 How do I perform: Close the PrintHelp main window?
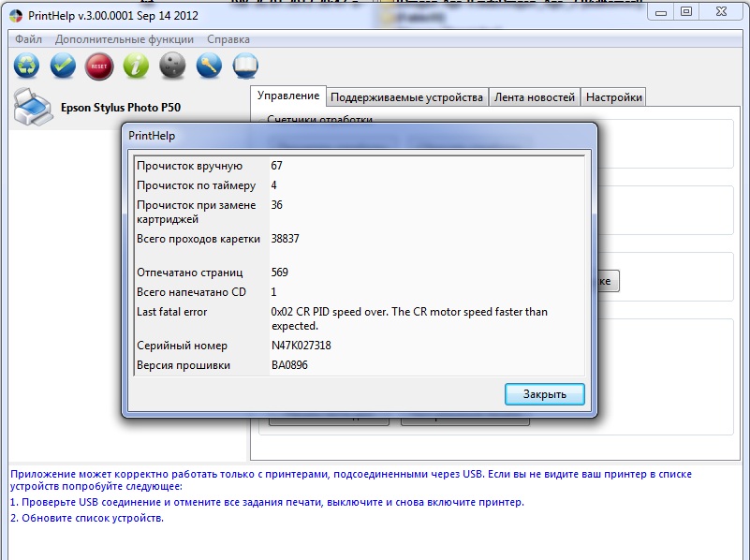(x=721, y=12)
